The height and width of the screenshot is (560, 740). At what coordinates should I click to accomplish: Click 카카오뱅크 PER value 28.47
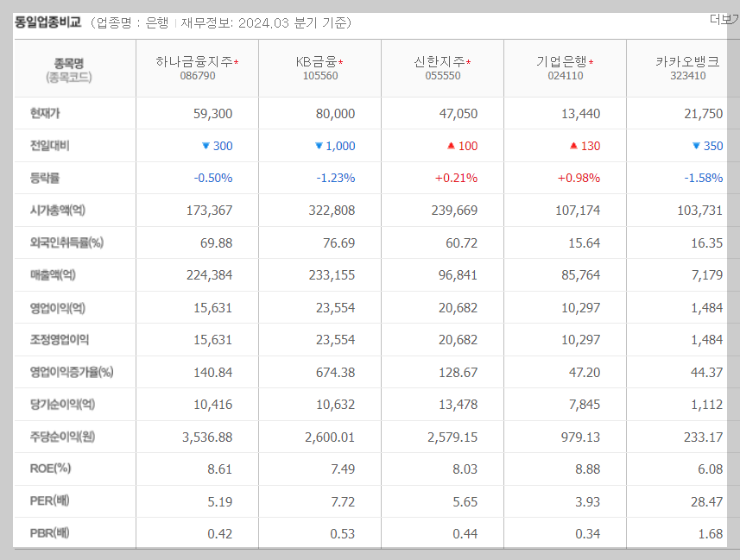[x=707, y=501]
